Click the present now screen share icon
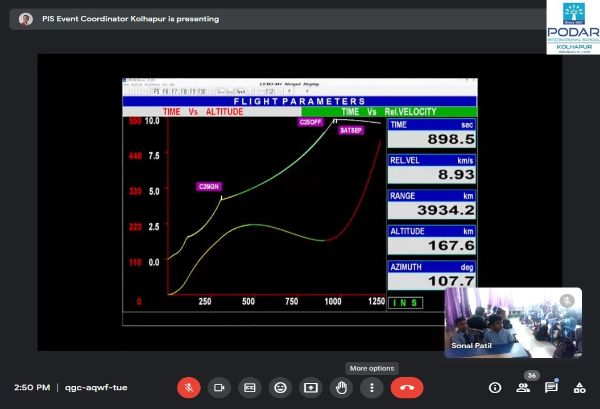 [x=311, y=387]
